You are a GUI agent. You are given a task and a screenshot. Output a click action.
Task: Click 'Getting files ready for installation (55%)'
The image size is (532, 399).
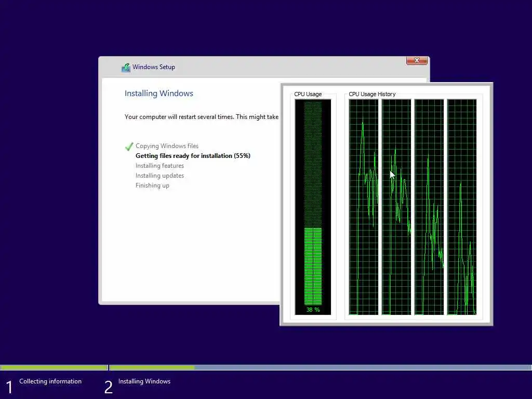tap(193, 156)
